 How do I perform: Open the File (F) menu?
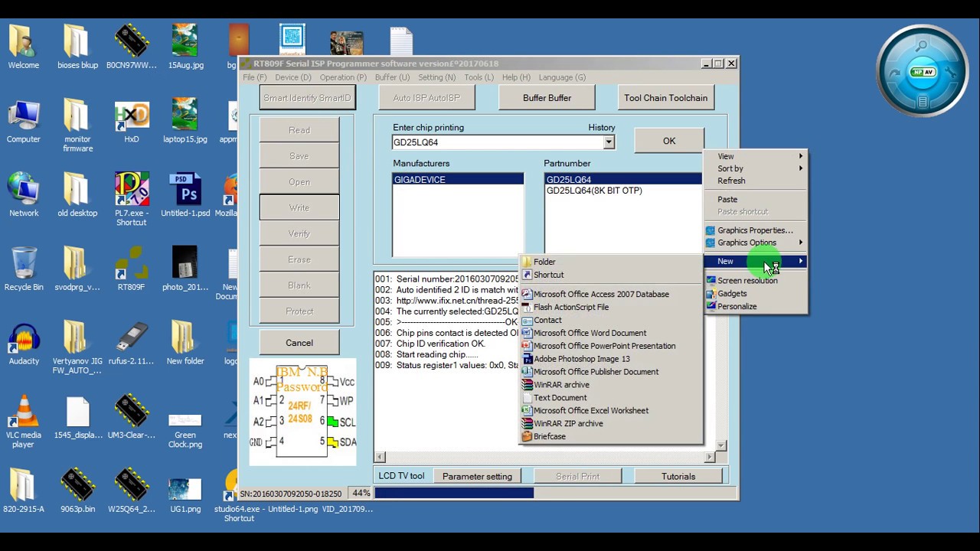[x=254, y=77]
